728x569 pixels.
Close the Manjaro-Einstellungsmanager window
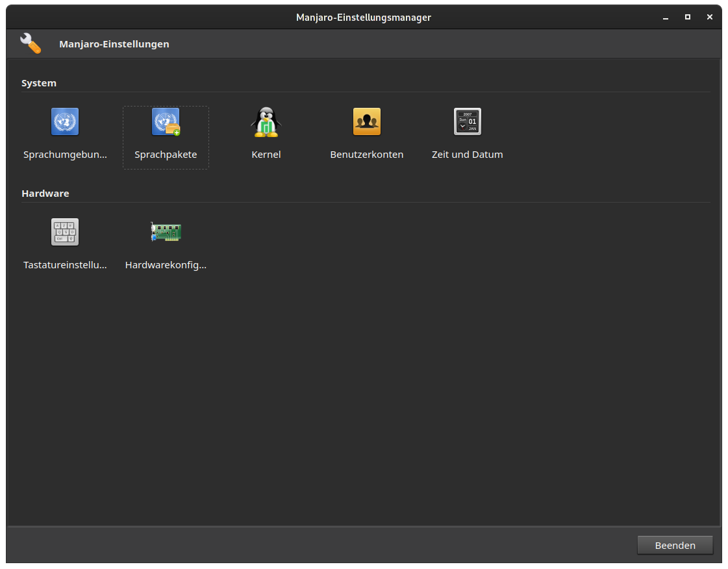click(x=709, y=17)
